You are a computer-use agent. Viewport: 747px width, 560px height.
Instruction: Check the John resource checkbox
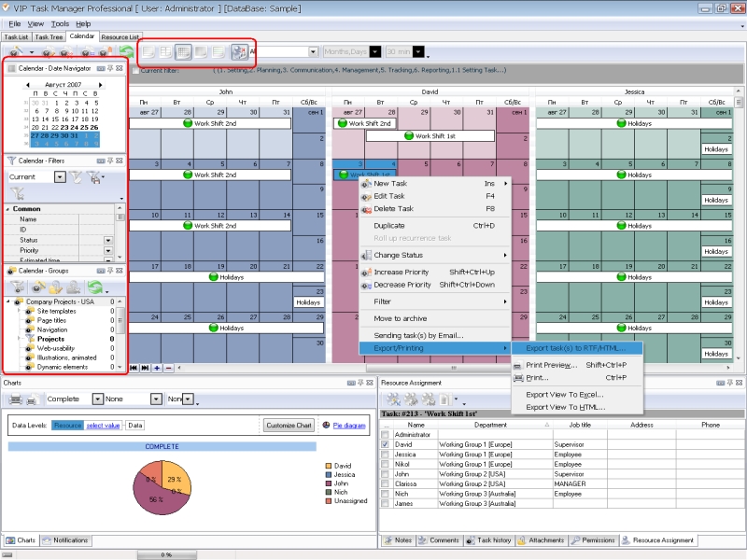pos(385,474)
